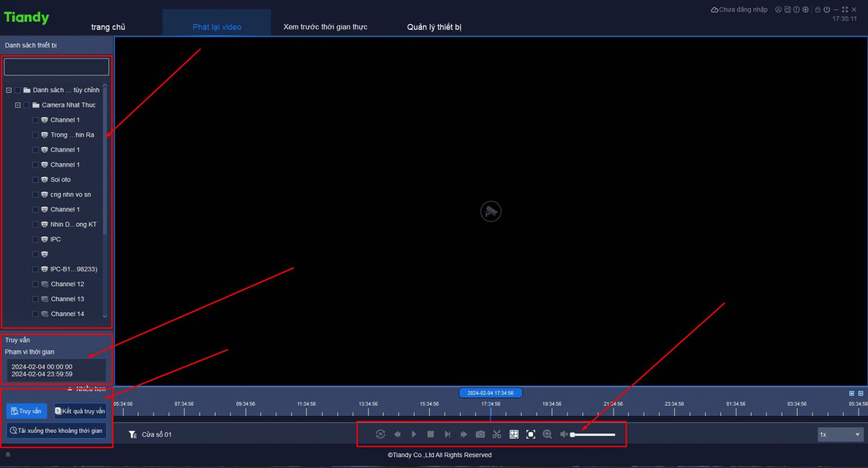The height and width of the screenshot is (468, 868).
Task: Click the digital zoom magnifier icon
Action: pyautogui.click(x=547, y=434)
